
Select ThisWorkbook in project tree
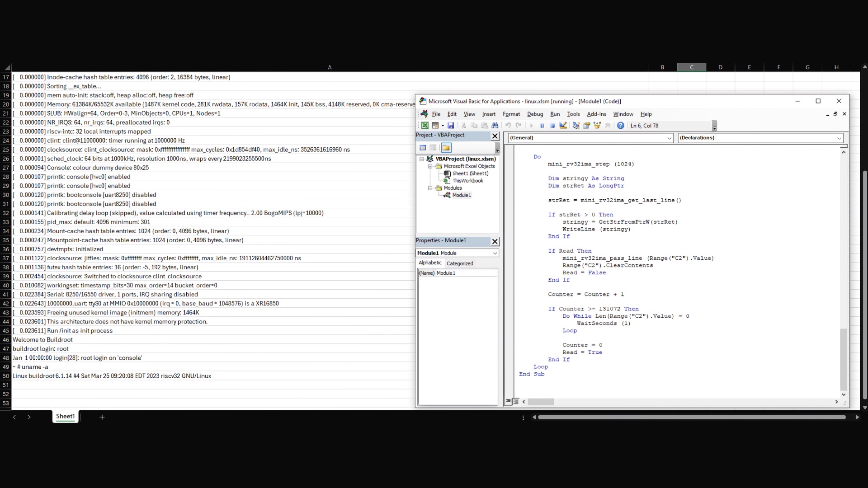(468, 181)
